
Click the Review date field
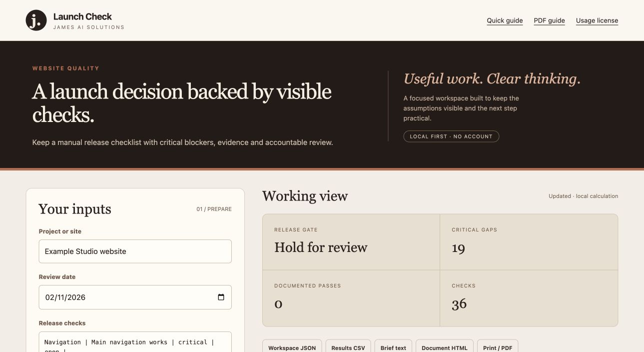click(135, 297)
